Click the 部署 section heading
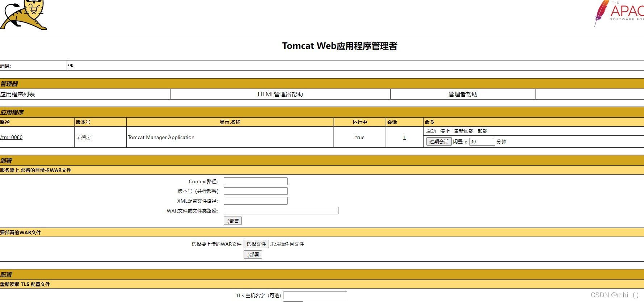Viewport: 644px width, 302px height. pos(6,160)
